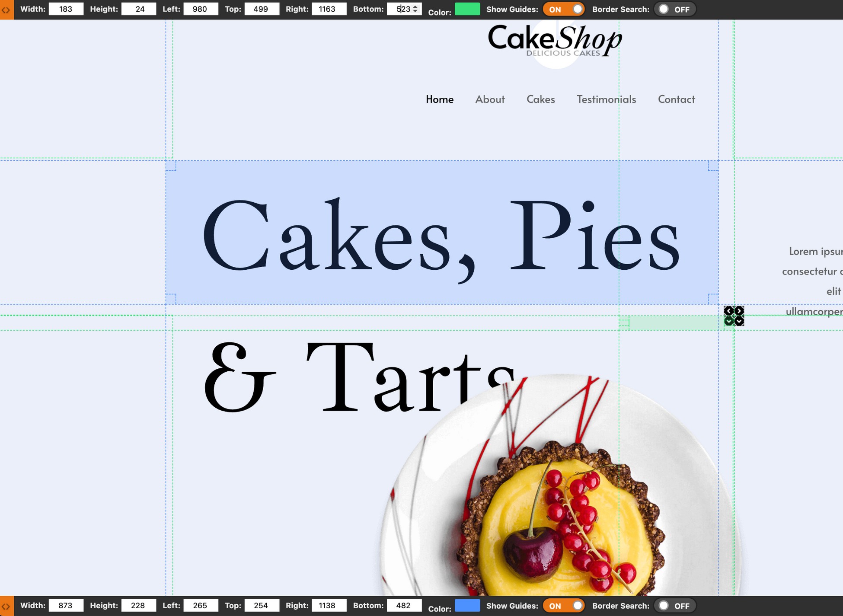Open the Cakes navigation item
This screenshot has height=616, width=843.
coord(540,99)
